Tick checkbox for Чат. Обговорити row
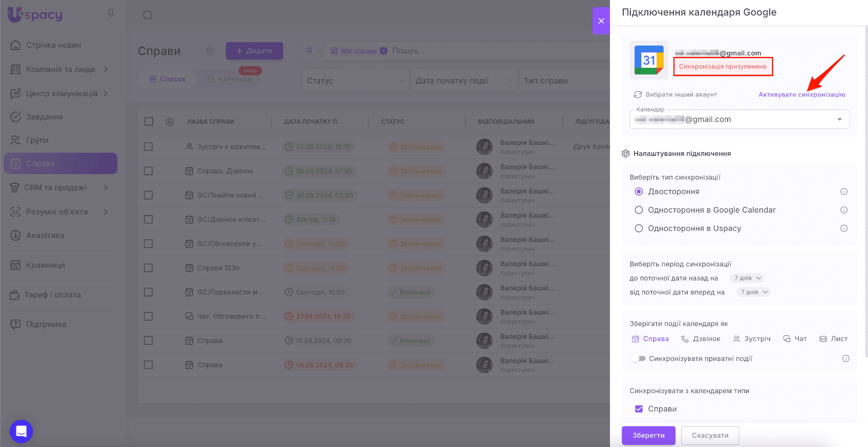This screenshot has width=868, height=447. 149,316
